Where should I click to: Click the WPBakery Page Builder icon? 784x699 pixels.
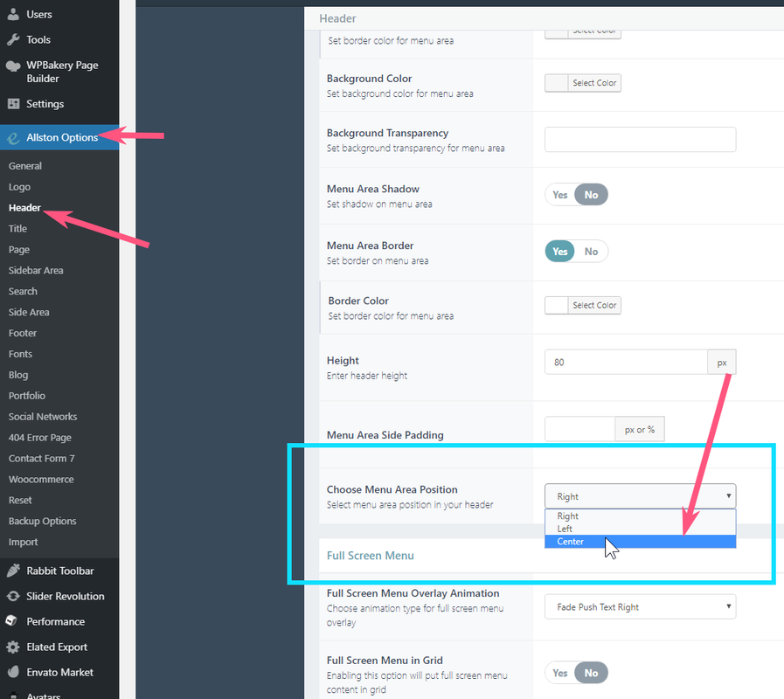coord(13,66)
